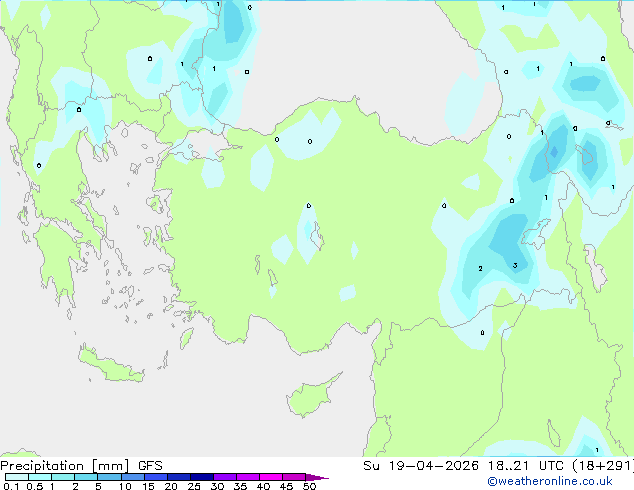Select the 0.5–1 mm legend swatch
This screenshot has height=490, width=634.
pyautogui.click(x=40, y=477)
